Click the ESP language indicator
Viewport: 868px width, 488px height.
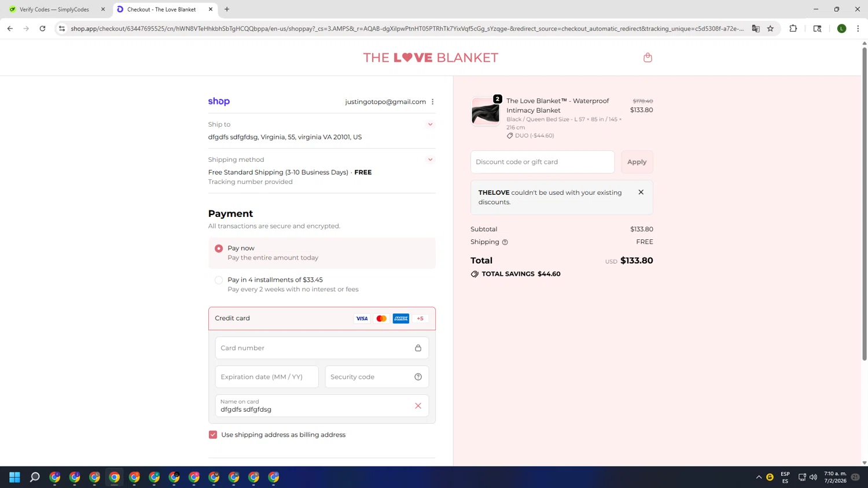coord(785,477)
